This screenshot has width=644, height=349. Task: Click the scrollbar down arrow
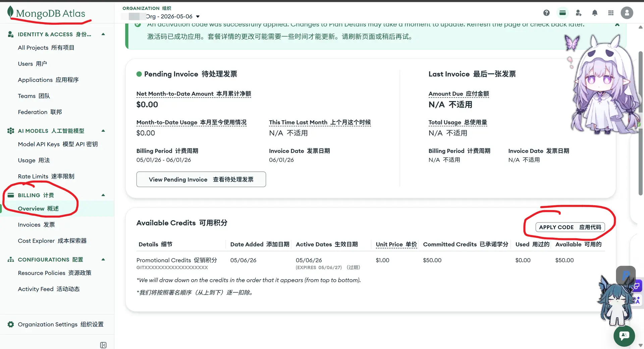(x=640, y=345)
